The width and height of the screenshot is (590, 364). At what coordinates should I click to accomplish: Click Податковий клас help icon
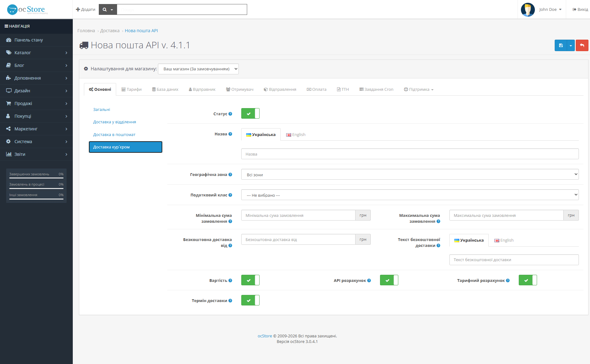point(230,195)
